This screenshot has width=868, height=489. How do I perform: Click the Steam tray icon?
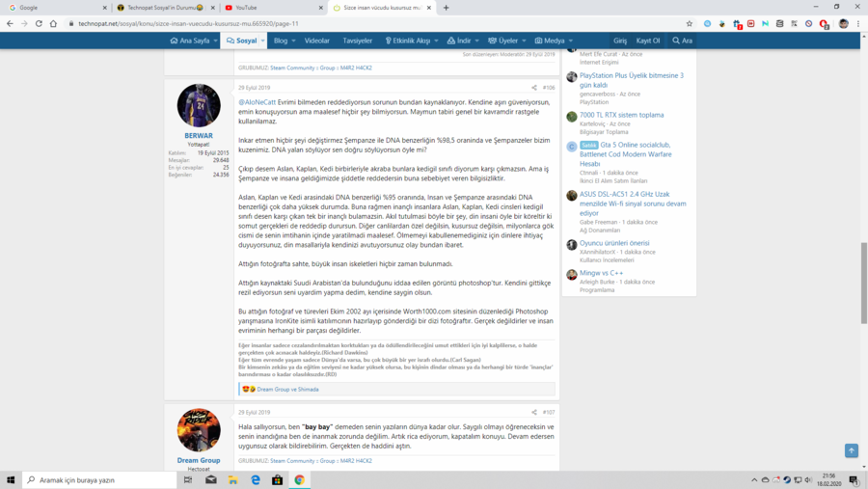tap(787, 480)
